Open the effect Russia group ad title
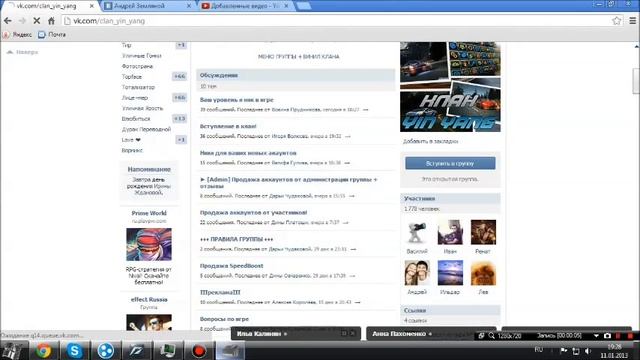This screenshot has width=640, height=360. pos(149,299)
